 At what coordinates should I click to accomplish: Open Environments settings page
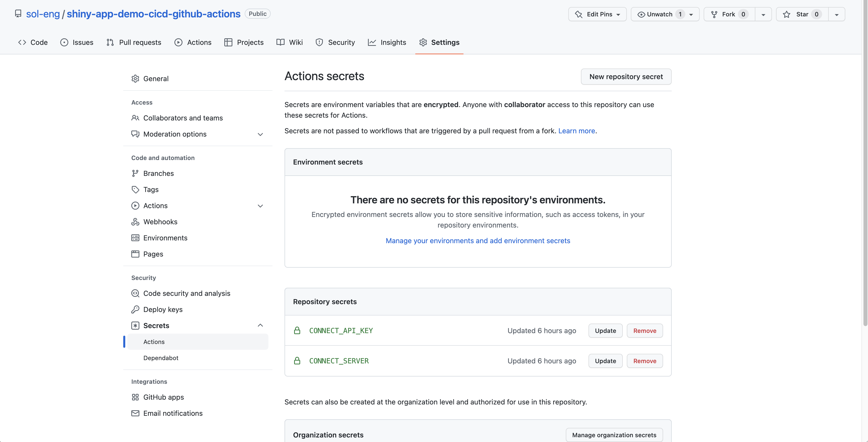(x=197, y=238)
